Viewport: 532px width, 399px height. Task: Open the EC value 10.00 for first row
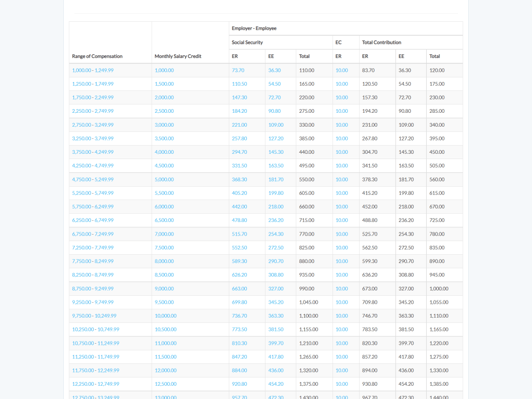tap(341, 70)
